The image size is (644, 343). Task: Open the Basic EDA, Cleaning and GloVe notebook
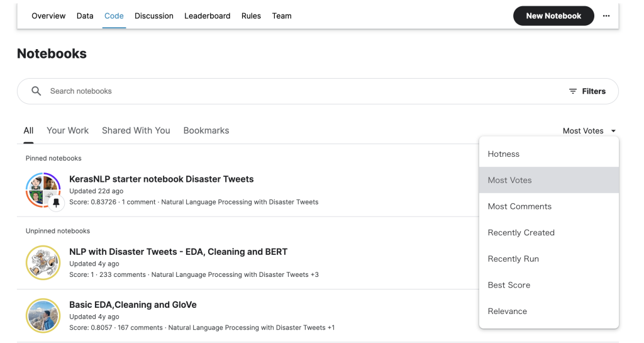133,305
